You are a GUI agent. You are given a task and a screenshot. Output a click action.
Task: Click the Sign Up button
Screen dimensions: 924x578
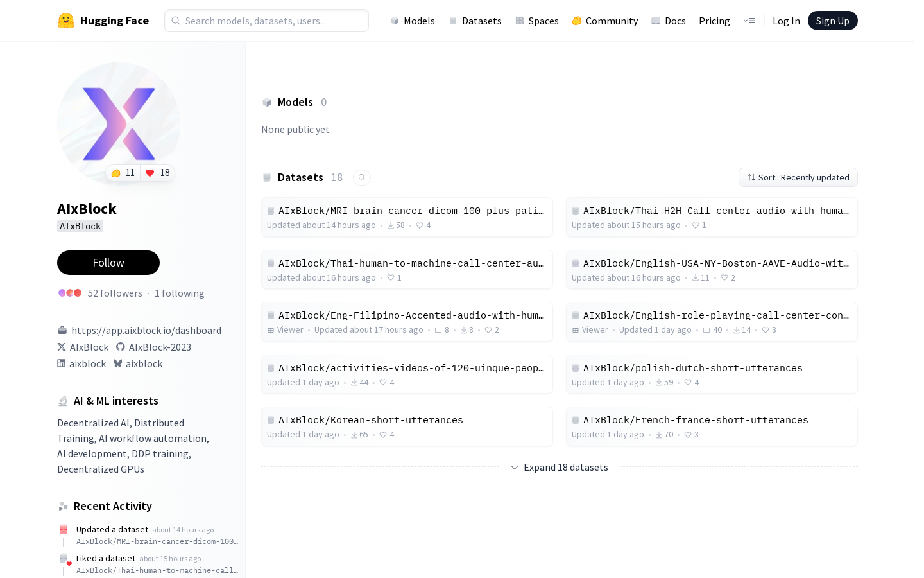[x=833, y=21]
